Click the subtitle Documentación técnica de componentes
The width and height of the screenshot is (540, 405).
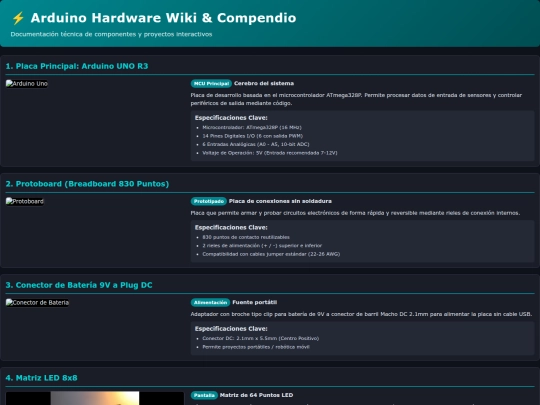coord(111,34)
